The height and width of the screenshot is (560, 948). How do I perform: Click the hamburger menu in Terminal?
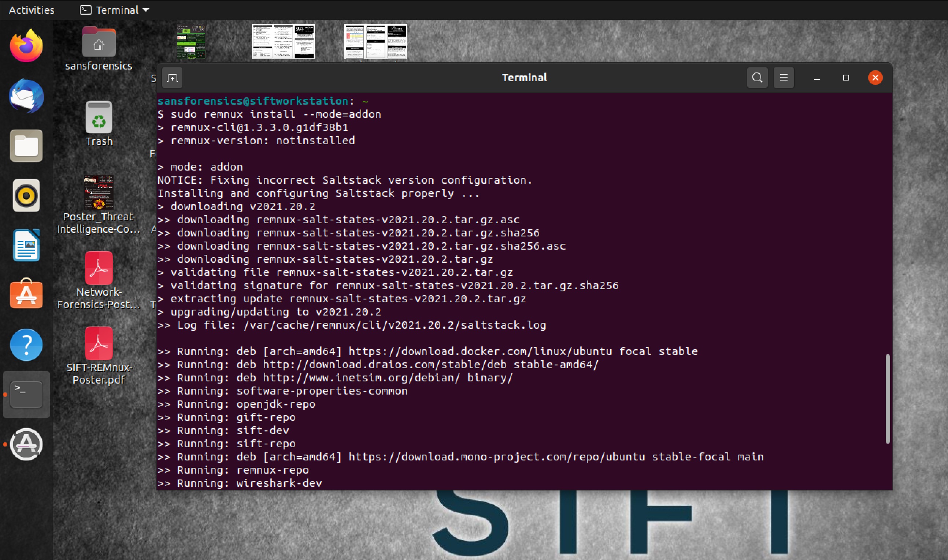pos(784,76)
